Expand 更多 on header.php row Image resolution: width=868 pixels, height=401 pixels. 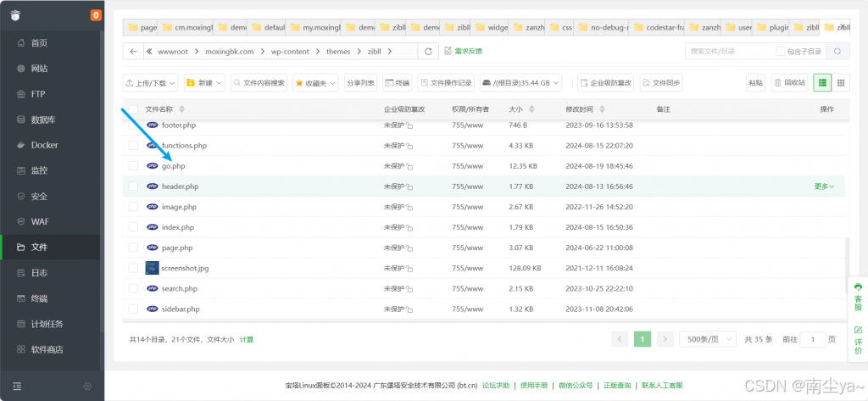pyautogui.click(x=824, y=187)
